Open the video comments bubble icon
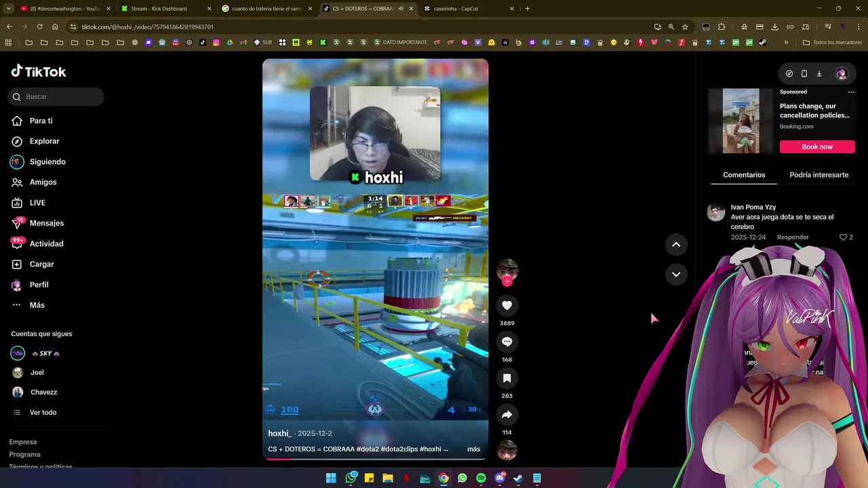The image size is (868, 488). [507, 342]
